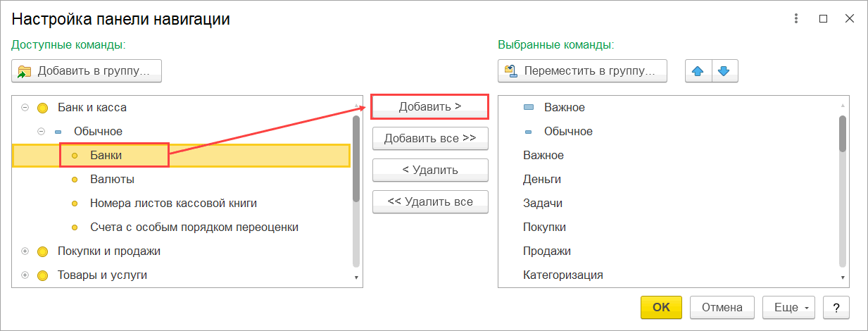This screenshot has width=868, height=331.
Task: Collapse the Банк и касса tree node
Action: pos(25,108)
